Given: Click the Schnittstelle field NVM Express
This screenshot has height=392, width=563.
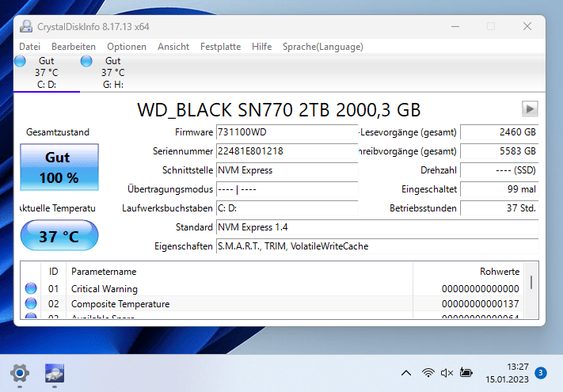Looking at the screenshot, I should (287, 170).
